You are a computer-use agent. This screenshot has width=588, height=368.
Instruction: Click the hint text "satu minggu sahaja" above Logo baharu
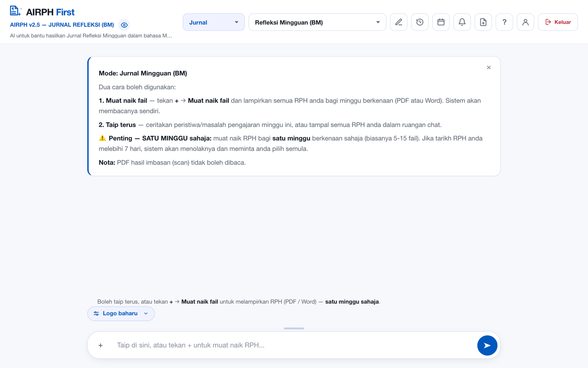(x=352, y=302)
